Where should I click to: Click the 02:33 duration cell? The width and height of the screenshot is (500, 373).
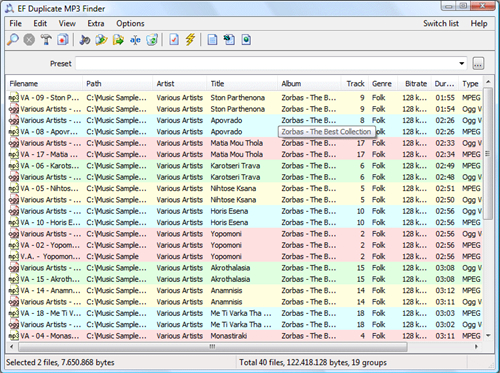click(445, 143)
